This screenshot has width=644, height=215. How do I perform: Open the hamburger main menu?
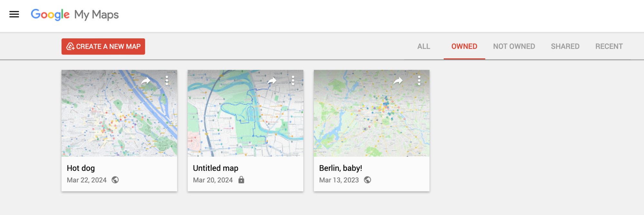click(x=14, y=14)
